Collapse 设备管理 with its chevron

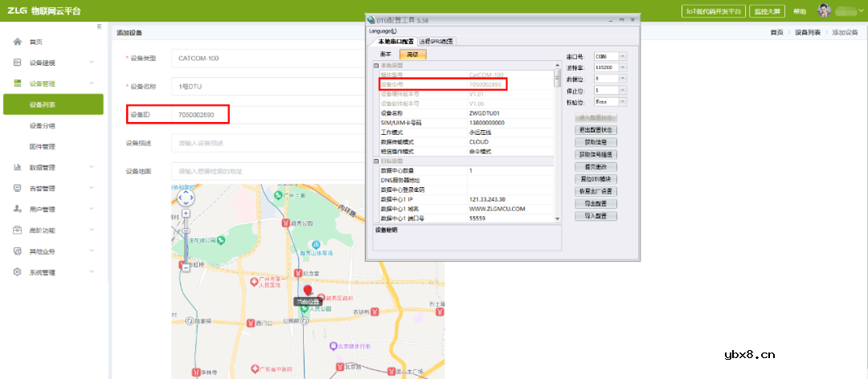(x=92, y=84)
